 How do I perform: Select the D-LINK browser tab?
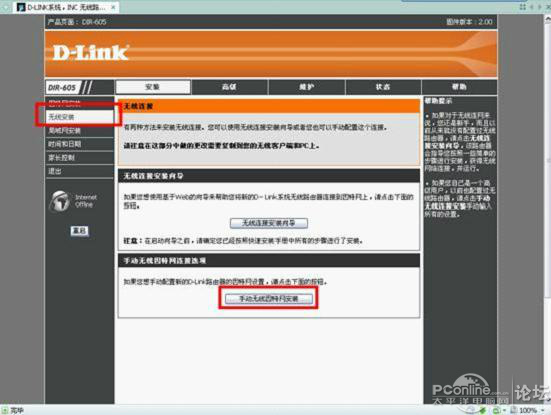click(67, 7)
